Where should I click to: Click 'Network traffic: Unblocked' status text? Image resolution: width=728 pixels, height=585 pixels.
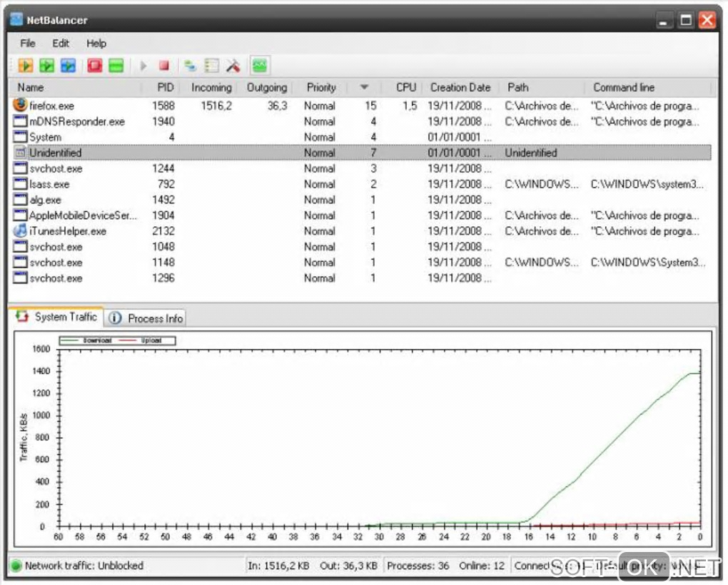[84, 566]
